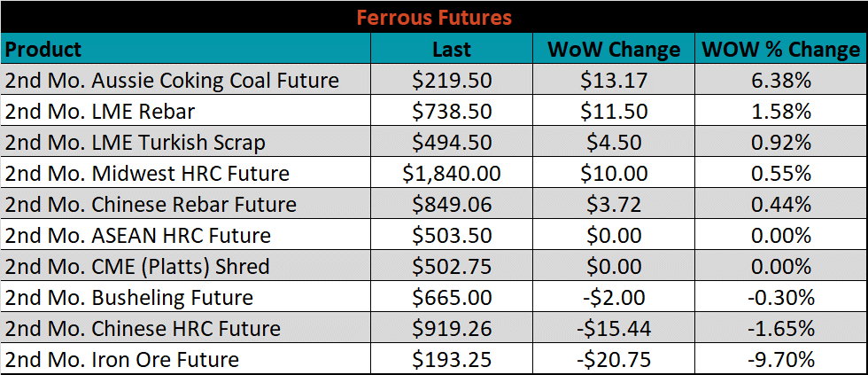This screenshot has width=868, height=375.
Task: Select CME (Platts) Shred last price $502.75
Action: click(452, 267)
